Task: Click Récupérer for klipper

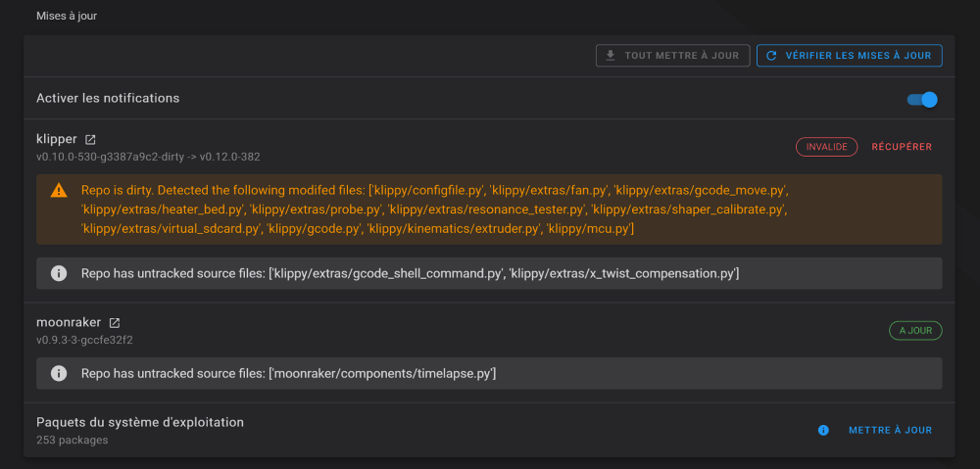Action: [x=902, y=147]
